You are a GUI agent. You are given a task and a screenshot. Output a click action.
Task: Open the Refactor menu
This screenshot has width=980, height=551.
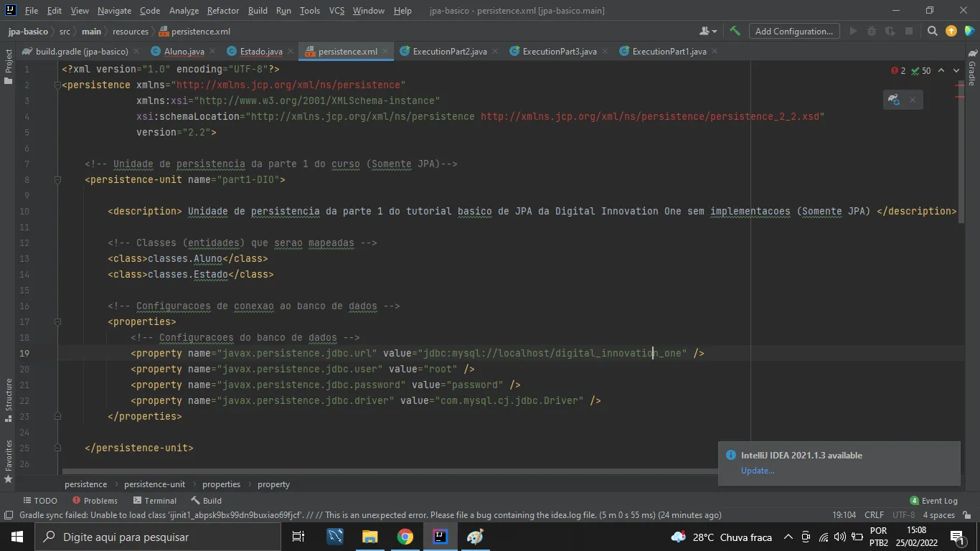222,11
